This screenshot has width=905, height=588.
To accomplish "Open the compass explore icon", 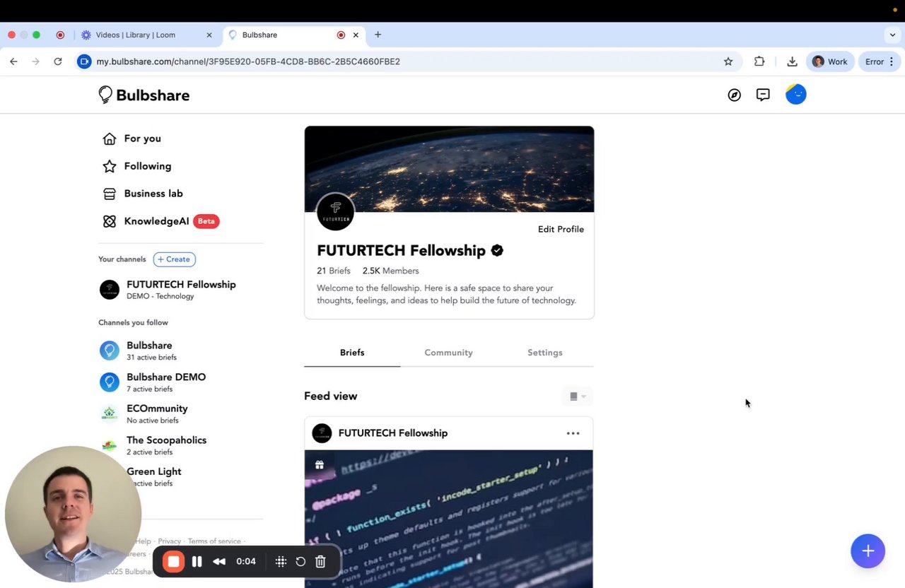I will point(735,95).
